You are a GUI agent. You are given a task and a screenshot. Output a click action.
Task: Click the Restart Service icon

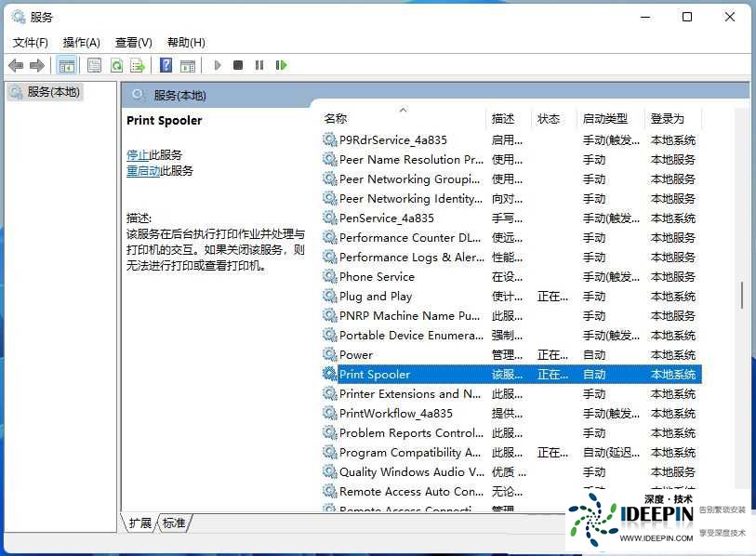tap(281, 65)
